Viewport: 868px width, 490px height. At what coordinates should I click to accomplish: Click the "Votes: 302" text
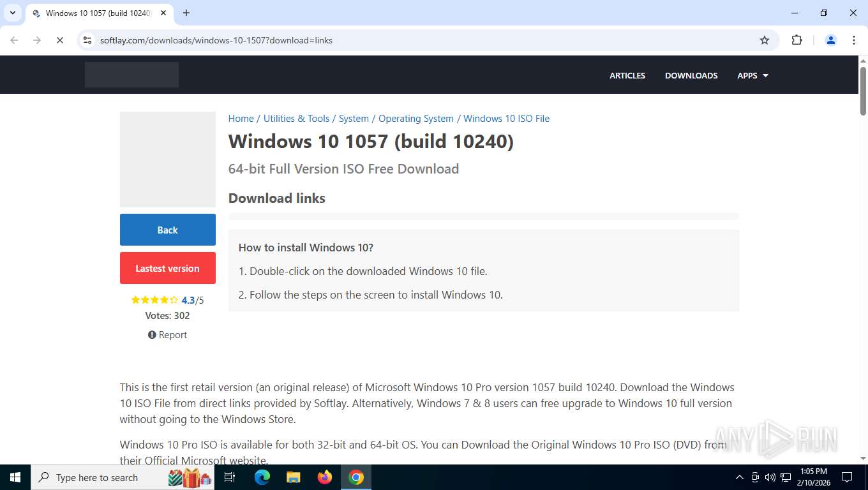[168, 315]
